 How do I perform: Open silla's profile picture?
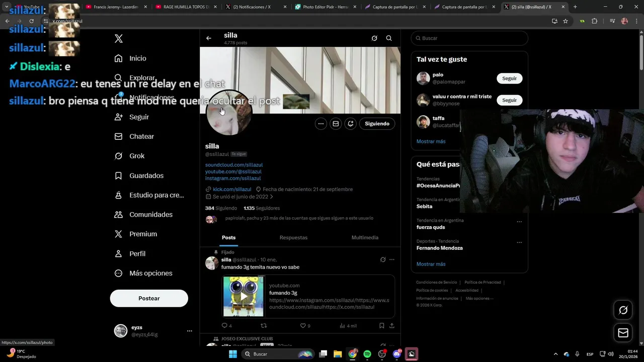229,113
